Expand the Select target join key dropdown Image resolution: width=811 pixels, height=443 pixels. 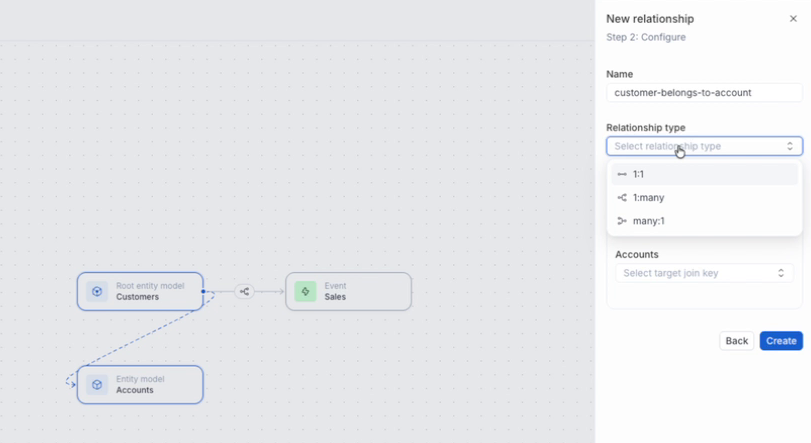703,273
